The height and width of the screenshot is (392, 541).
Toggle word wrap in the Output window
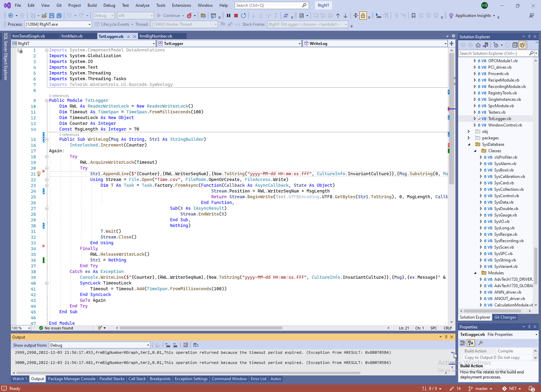pos(196,345)
